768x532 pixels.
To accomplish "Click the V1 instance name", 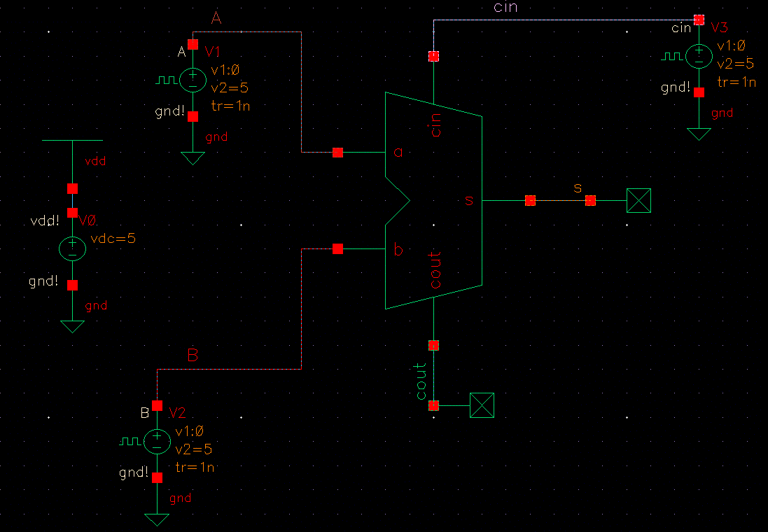I will [213, 51].
